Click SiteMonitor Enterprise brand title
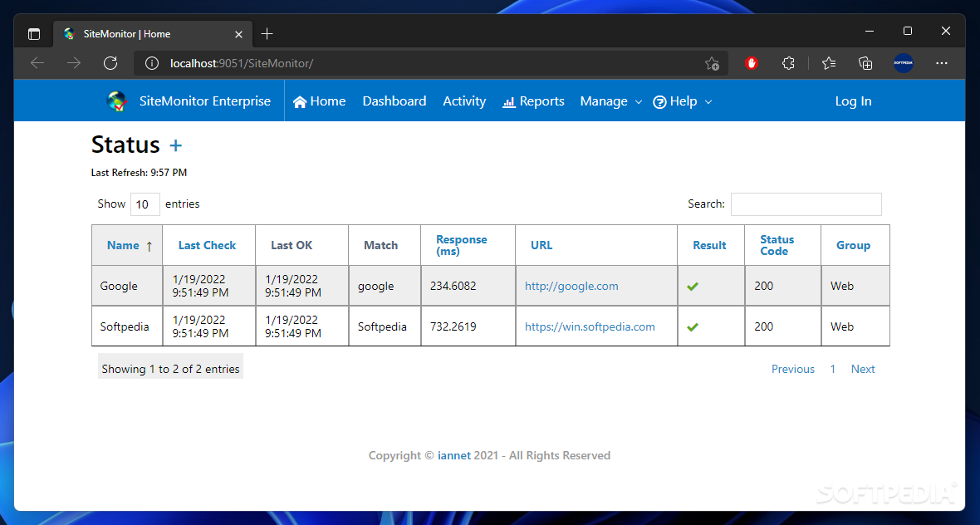 click(x=205, y=101)
